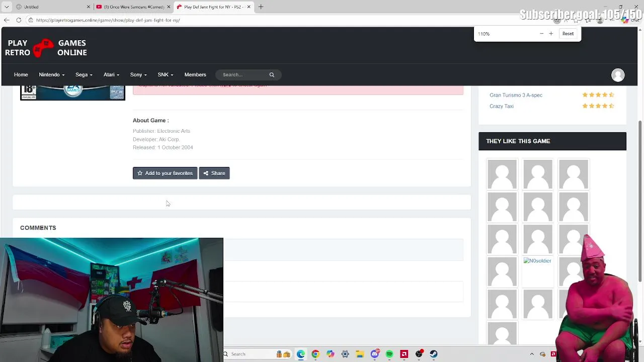Open the tab search dropdown arrow
This screenshot has width=644, height=362.
coord(7,7)
